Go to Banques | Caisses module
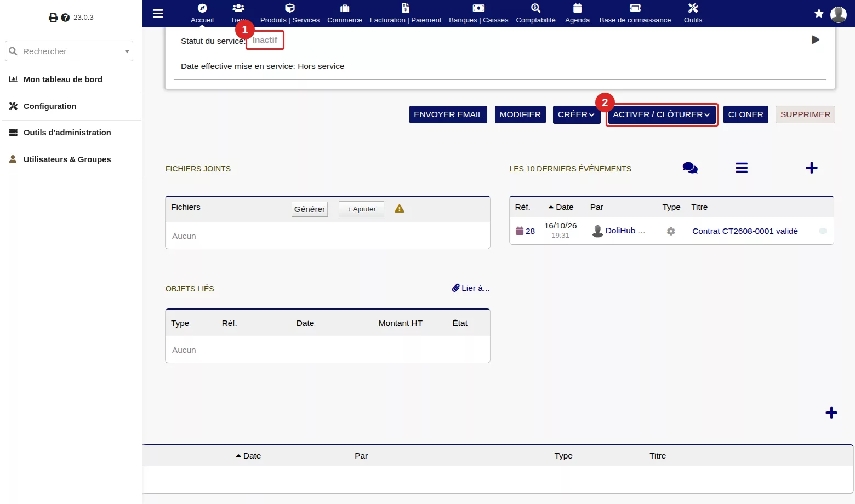This screenshot has height=504, width=855. pos(478,14)
